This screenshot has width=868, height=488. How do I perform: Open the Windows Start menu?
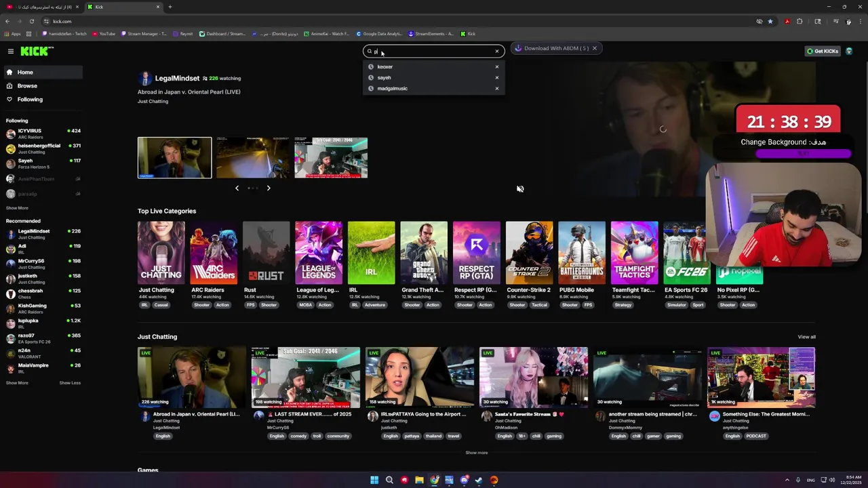pyautogui.click(x=374, y=480)
